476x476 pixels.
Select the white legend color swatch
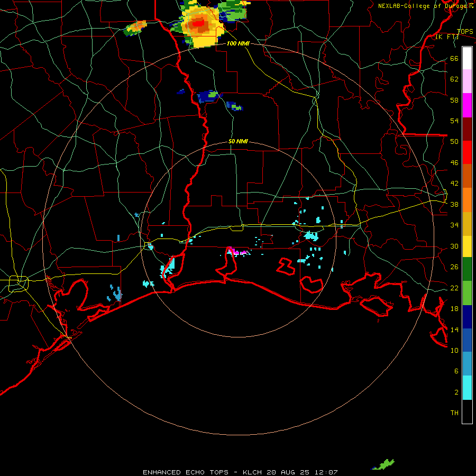[467, 58]
